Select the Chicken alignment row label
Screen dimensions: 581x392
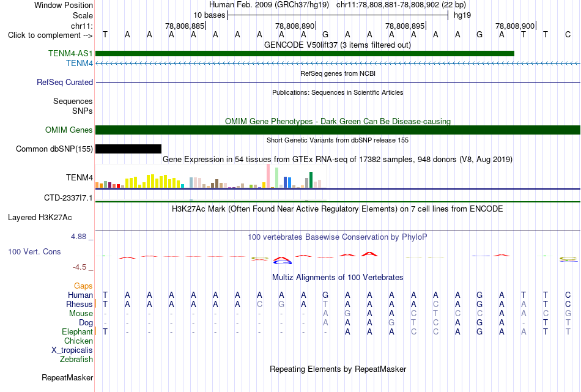click(x=78, y=341)
